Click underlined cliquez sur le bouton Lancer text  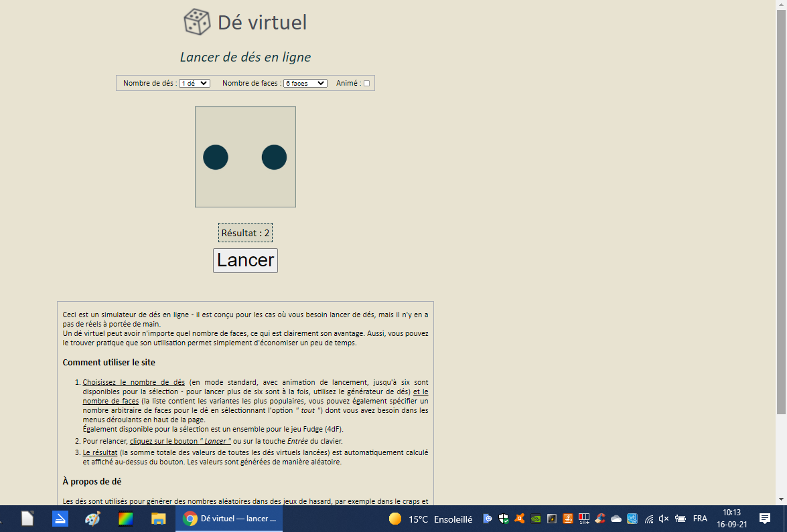coord(180,441)
